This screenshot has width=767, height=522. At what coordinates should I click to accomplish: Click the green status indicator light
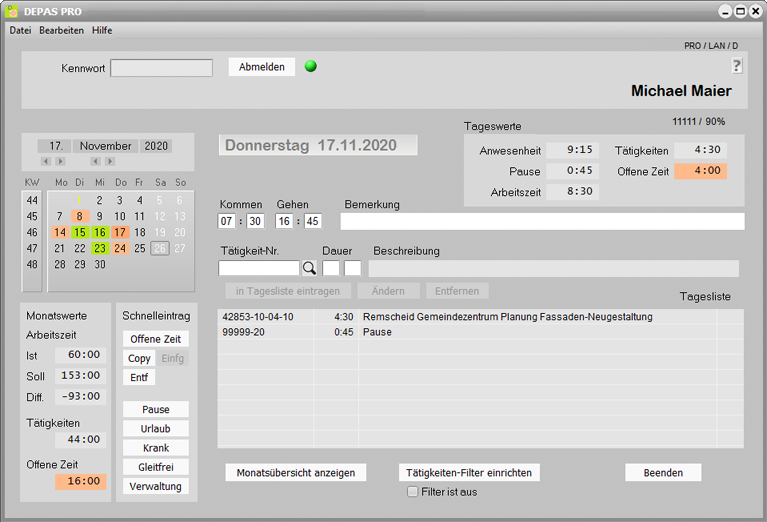point(310,67)
